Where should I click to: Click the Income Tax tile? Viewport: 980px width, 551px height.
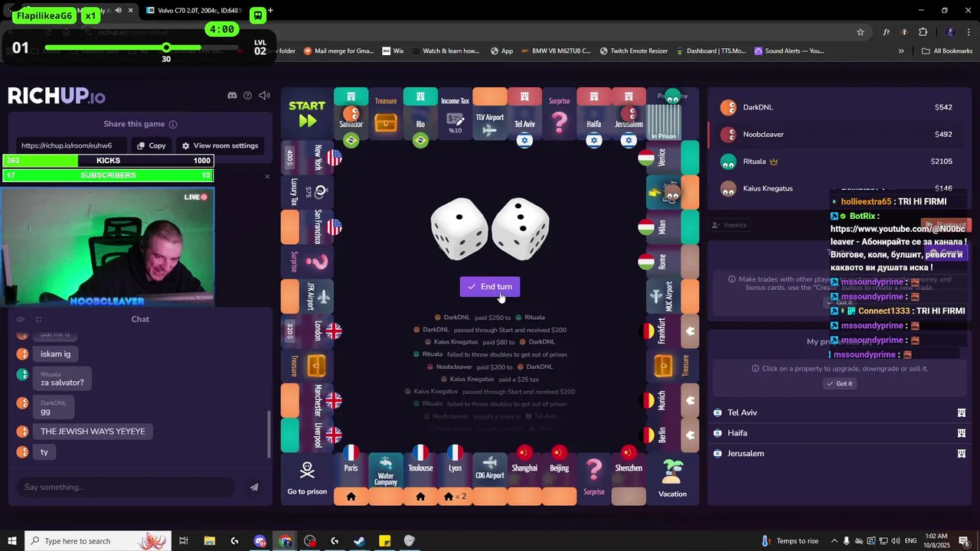pos(455,114)
